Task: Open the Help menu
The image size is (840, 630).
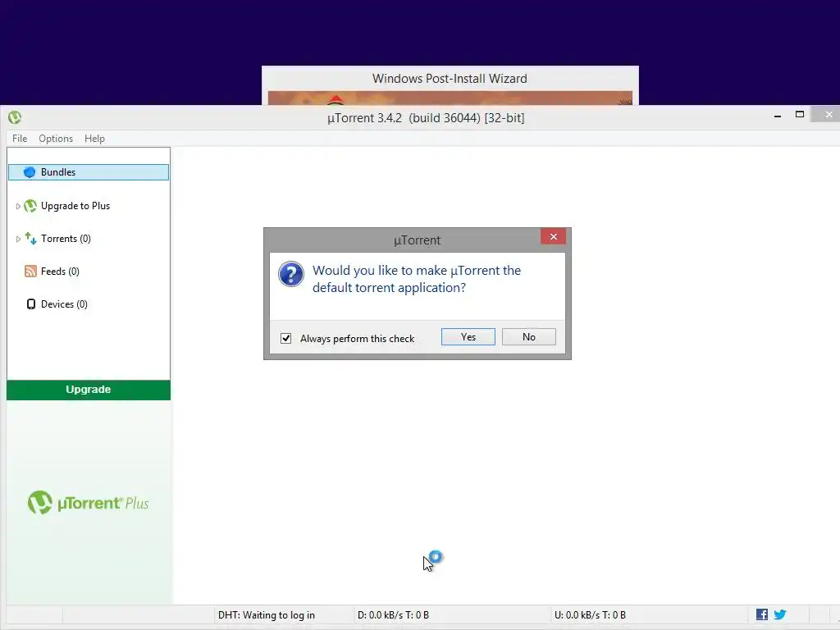Action: (x=95, y=138)
